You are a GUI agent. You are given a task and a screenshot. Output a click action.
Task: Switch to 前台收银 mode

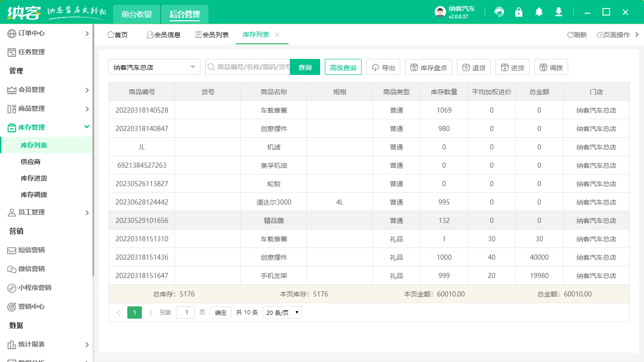(x=136, y=14)
